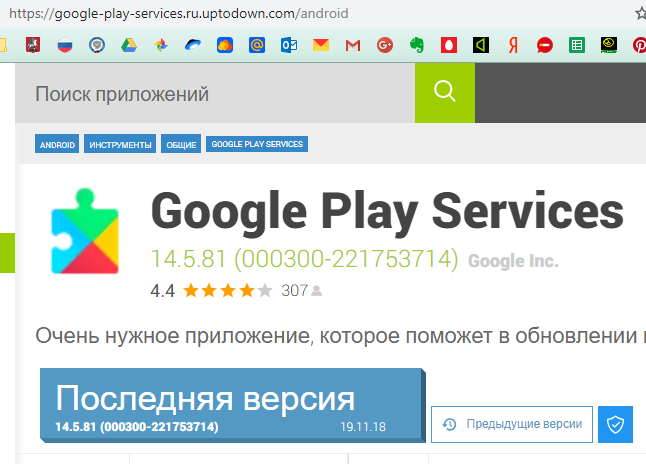This screenshot has width=646, height=464.
Task: Click the Google Inc. developer link
Action: pyautogui.click(x=513, y=261)
